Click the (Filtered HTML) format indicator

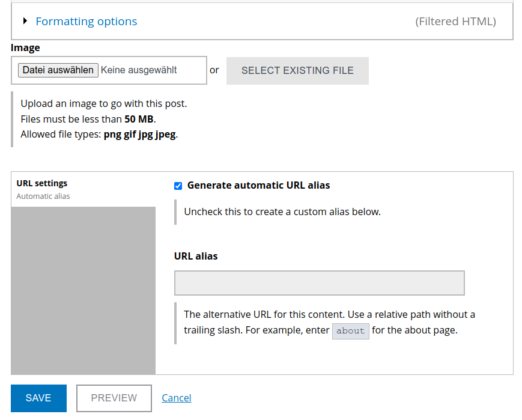[455, 21]
